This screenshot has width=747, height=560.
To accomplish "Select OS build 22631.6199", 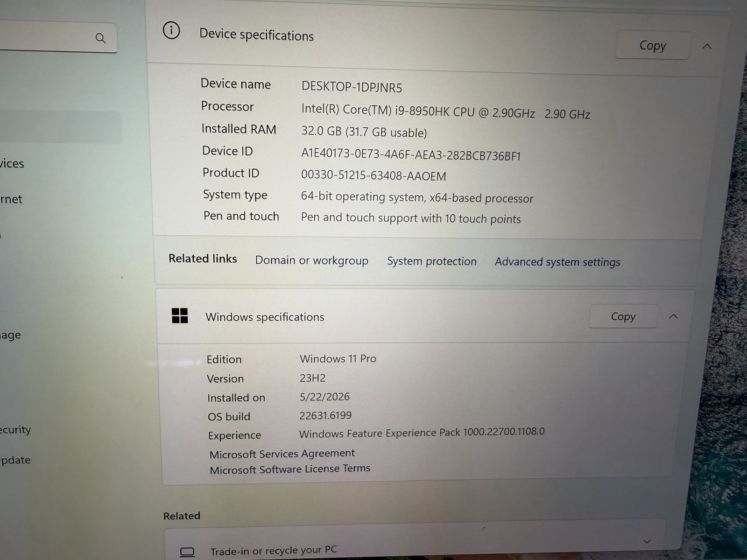I will [x=325, y=415].
